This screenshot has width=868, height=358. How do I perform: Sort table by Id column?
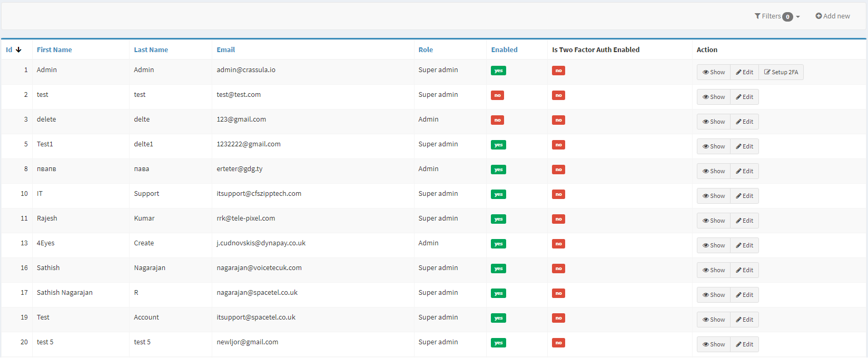(x=9, y=50)
